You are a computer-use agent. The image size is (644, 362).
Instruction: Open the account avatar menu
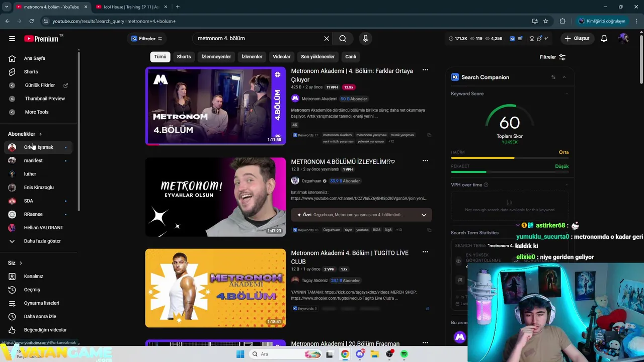point(624,38)
